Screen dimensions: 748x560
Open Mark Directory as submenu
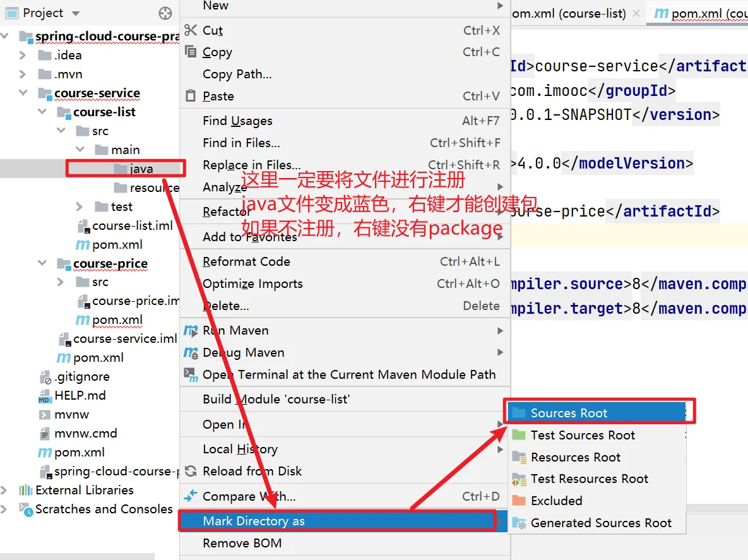tap(343, 521)
